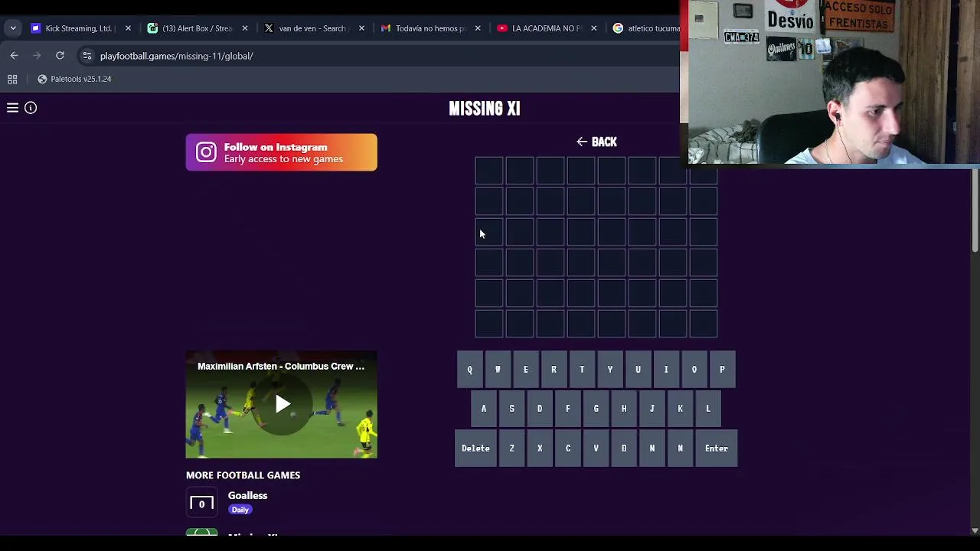Tap the F key on keyboard
The image size is (980, 551).
[568, 409]
